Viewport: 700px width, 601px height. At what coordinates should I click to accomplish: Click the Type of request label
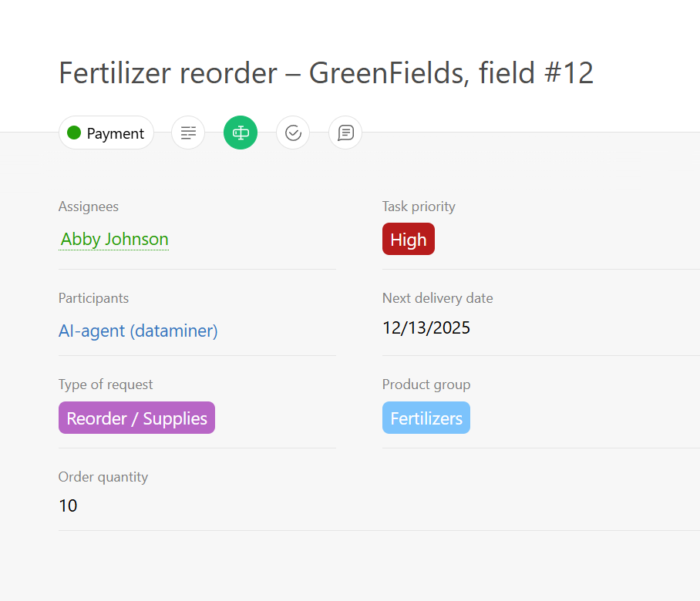tap(106, 384)
